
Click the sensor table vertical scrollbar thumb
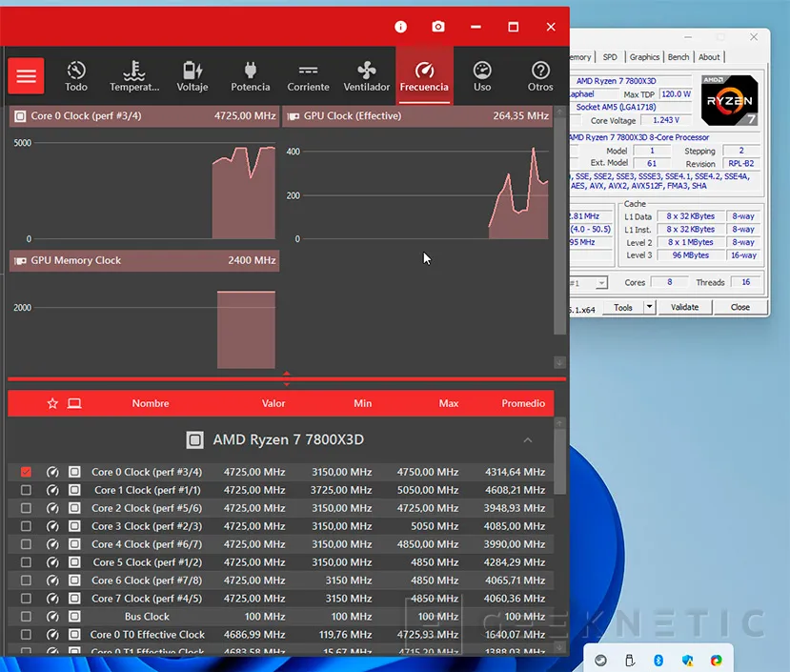click(559, 461)
